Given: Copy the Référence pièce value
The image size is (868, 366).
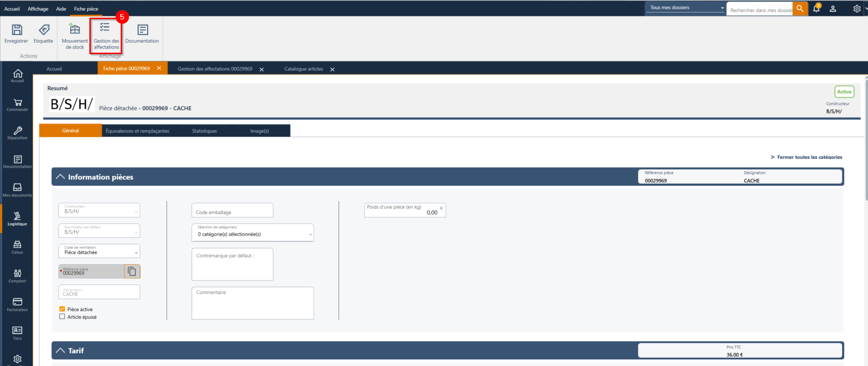Looking at the screenshot, I should pos(132,271).
